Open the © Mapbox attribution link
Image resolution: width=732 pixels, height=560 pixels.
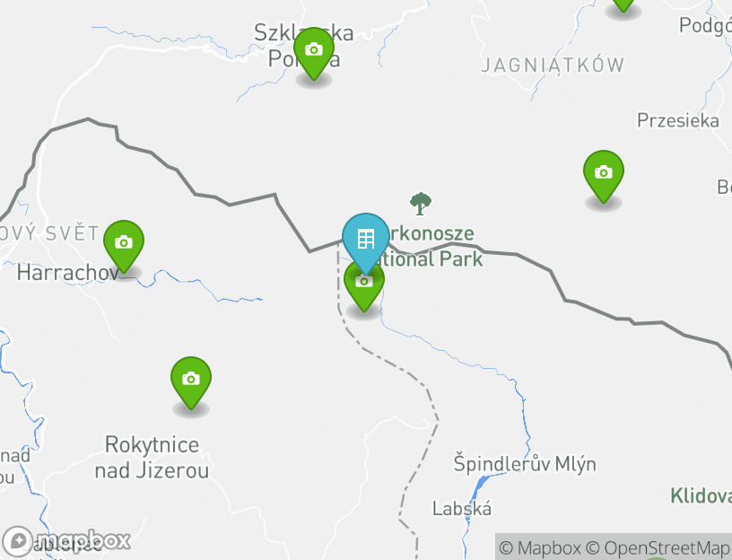point(540,547)
